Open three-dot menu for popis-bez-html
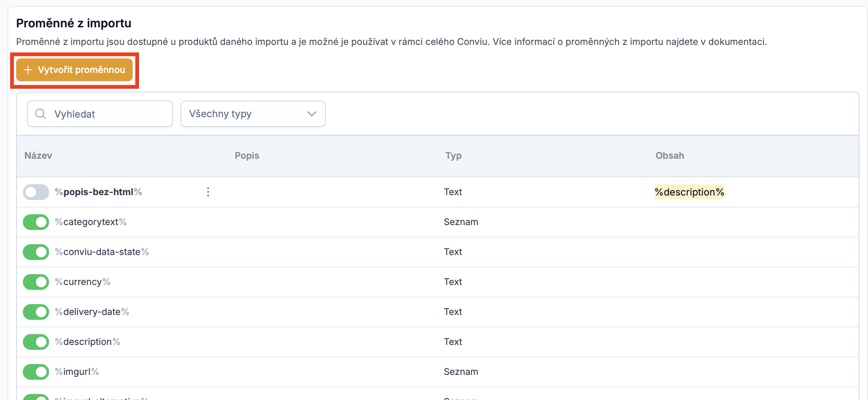The width and height of the screenshot is (868, 400). (x=208, y=192)
